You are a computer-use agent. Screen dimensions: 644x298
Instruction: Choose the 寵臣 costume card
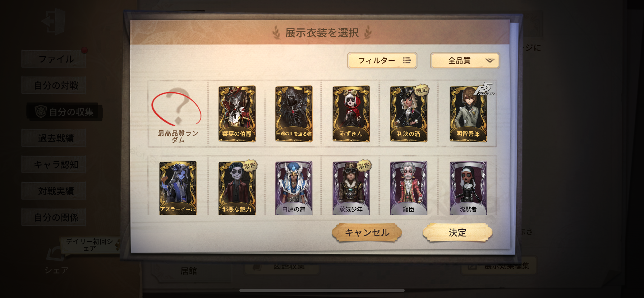pyautogui.click(x=409, y=188)
